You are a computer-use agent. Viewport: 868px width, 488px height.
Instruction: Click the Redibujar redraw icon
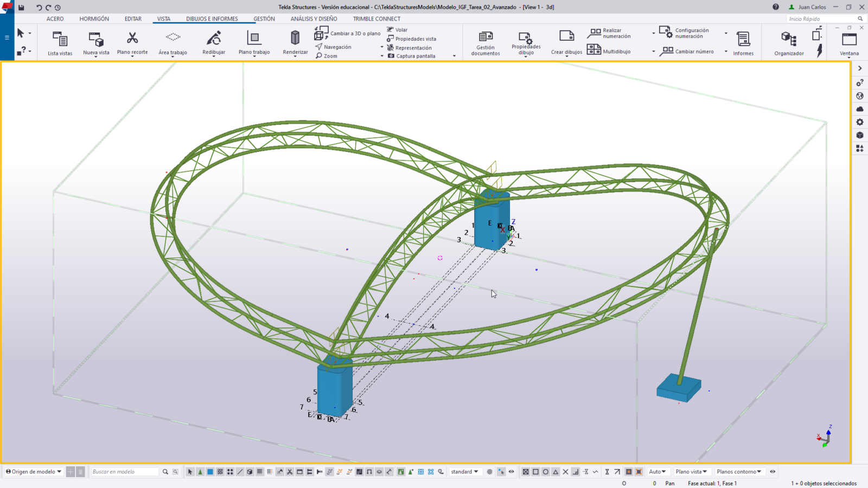coord(214,38)
